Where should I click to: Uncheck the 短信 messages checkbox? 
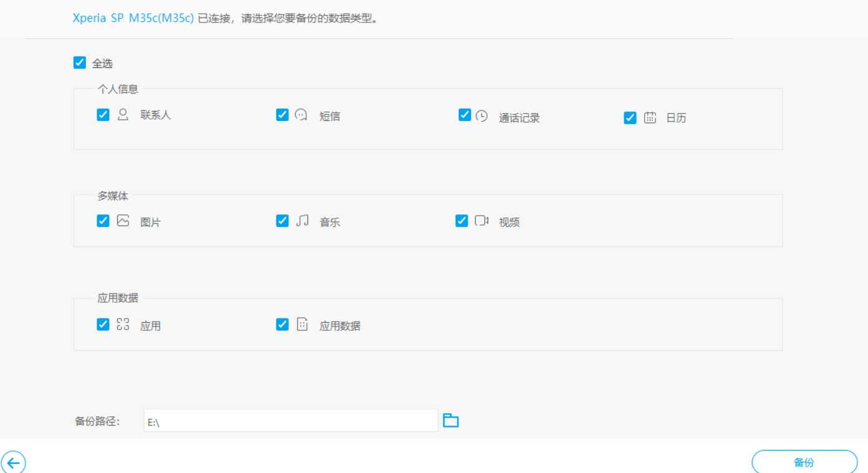(282, 115)
